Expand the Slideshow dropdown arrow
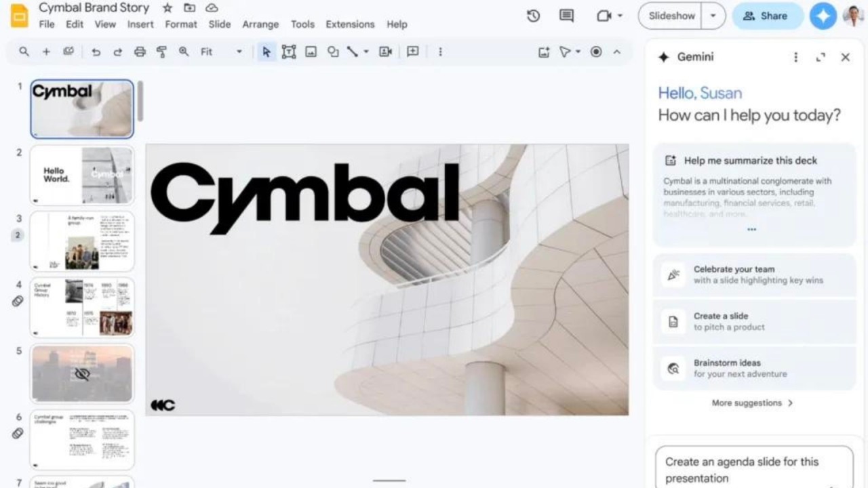Viewport: 868px width, 488px height. 713,16
